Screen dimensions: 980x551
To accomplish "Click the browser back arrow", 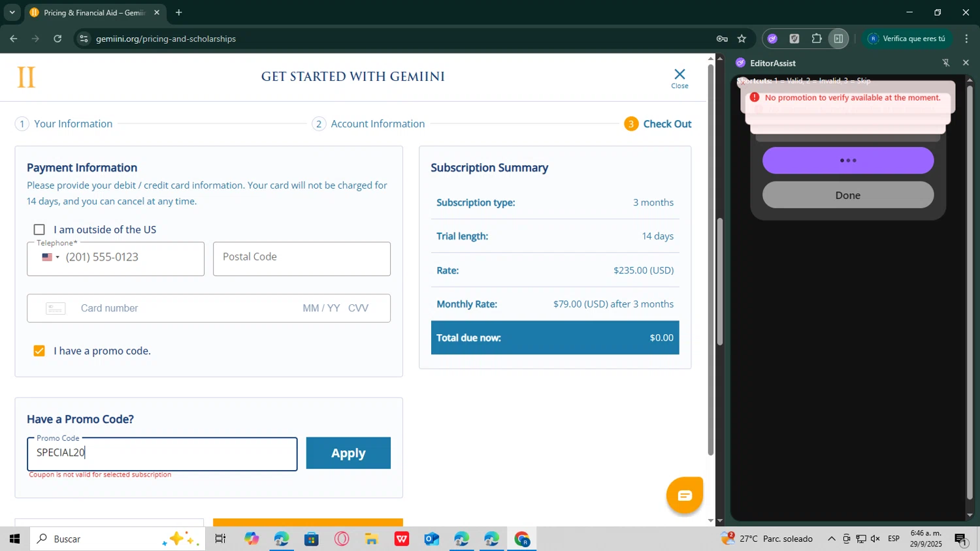I will coord(13,39).
